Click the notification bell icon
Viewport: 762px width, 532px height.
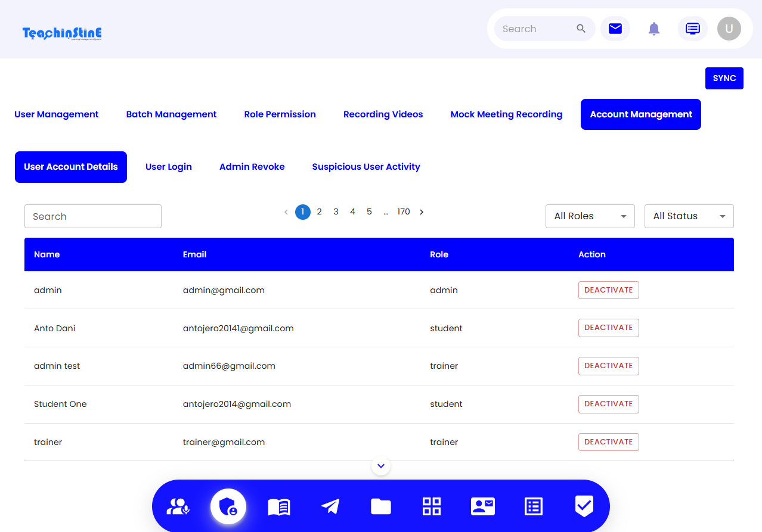coord(654,29)
